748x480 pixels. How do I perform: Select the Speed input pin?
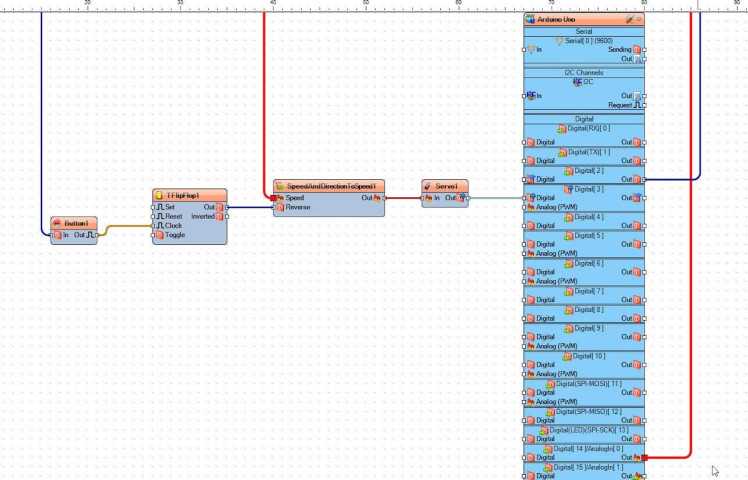pos(273,198)
